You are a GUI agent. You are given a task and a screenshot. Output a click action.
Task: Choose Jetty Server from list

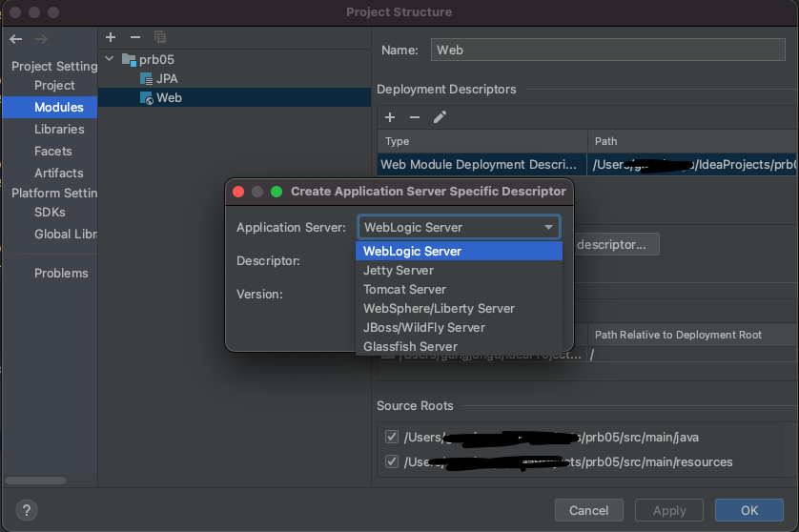pyautogui.click(x=459, y=271)
